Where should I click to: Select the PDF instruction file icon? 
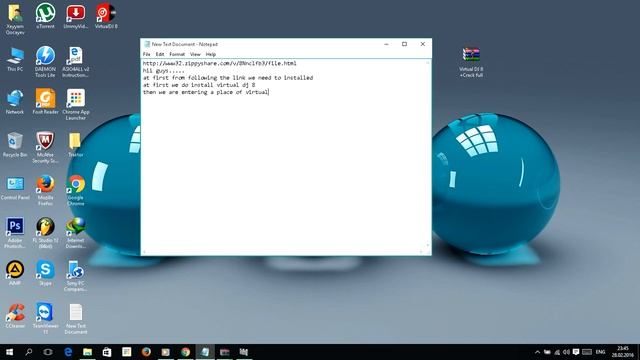tap(76, 62)
